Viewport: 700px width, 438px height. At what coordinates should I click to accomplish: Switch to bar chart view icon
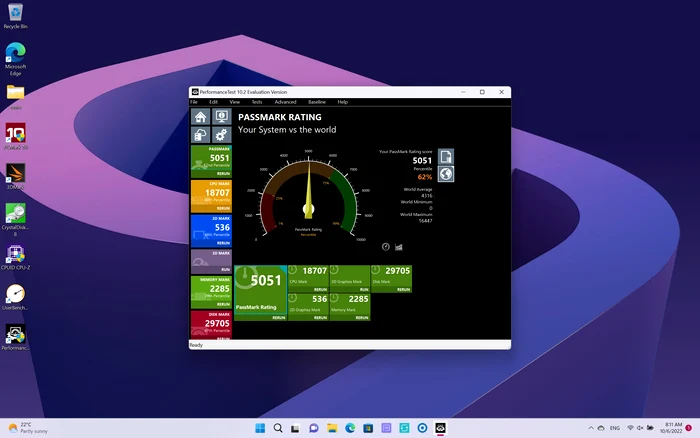pos(399,247)
